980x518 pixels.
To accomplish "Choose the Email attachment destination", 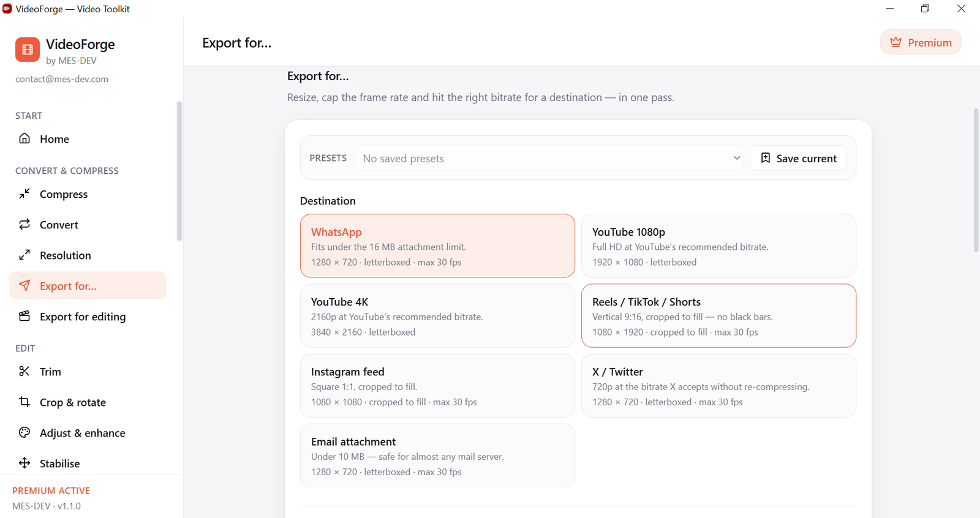I will 437,455.
